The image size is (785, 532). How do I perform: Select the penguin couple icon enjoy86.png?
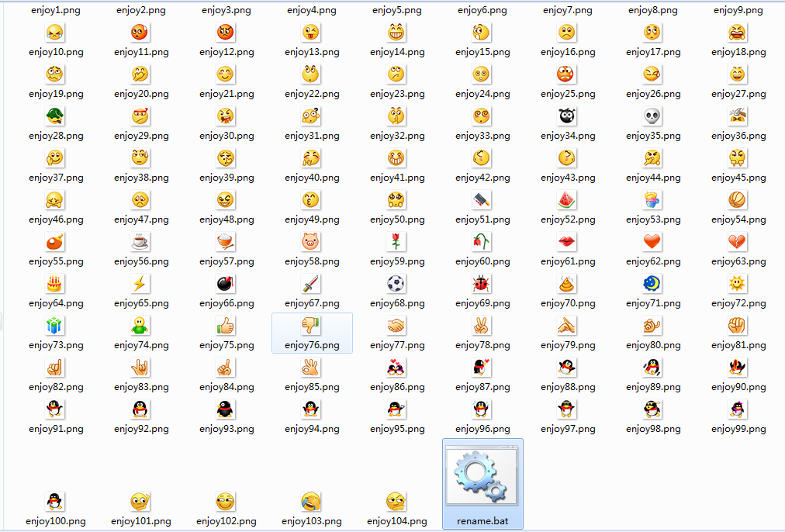coord(396,368)
